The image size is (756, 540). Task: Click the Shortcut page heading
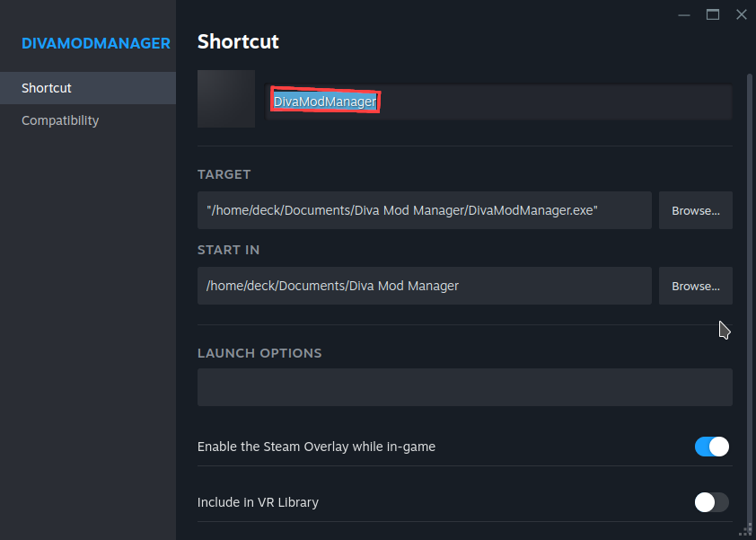(x=238, y=42)
